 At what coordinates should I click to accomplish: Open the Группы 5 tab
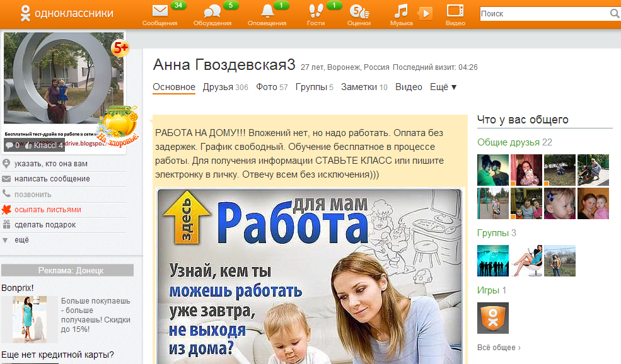point(315,87)
